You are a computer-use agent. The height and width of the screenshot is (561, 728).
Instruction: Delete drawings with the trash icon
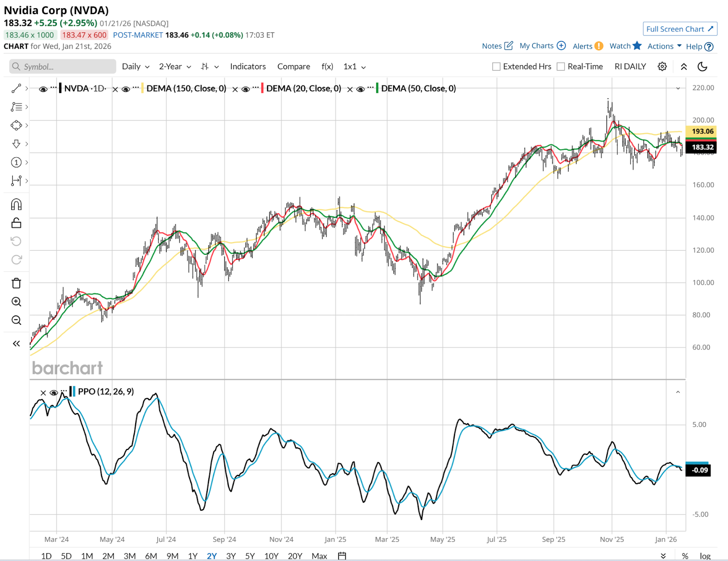coord(16,283)
